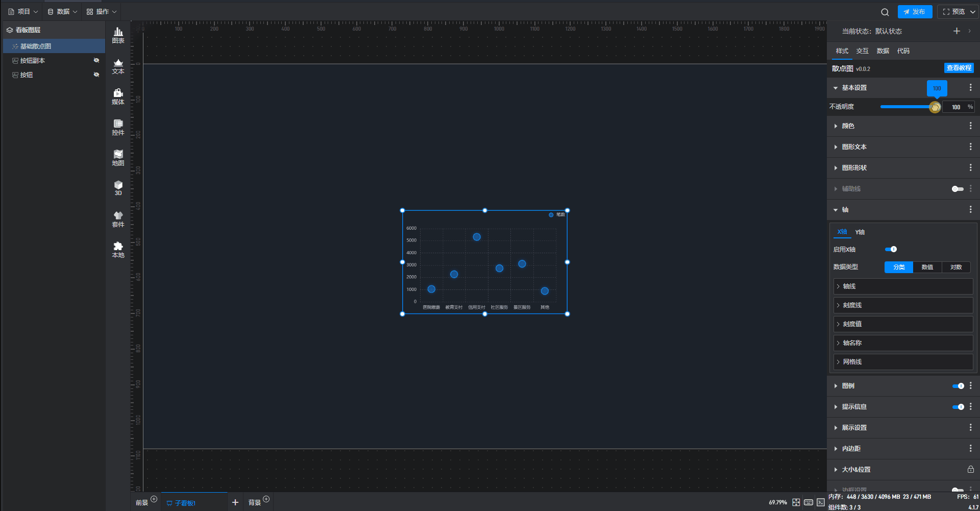
Task: Switch to the 交互 tab
Action: [862, 51]
